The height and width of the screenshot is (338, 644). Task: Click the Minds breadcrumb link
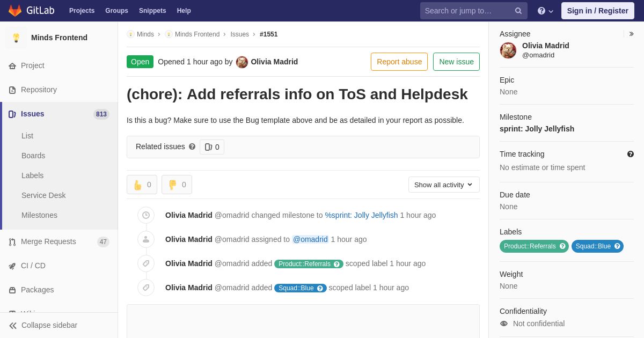coord(145,34)
